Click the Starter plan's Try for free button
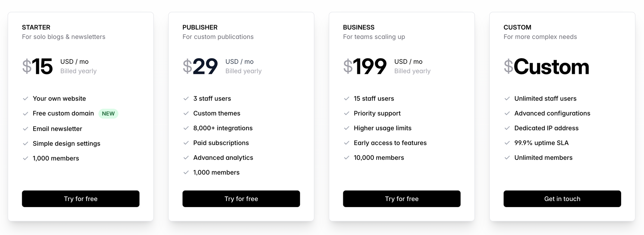The height and width of the screenshot is (235, 644). click(x=80, y=199)
